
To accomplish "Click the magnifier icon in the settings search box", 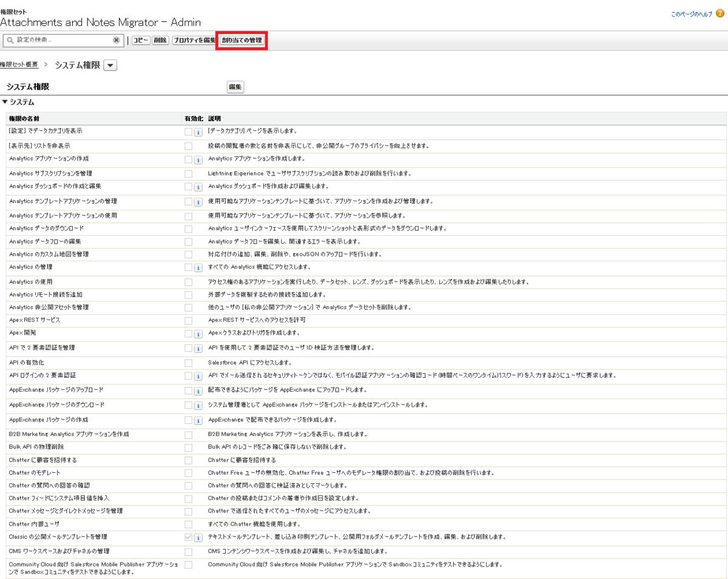I will [10, 40].
